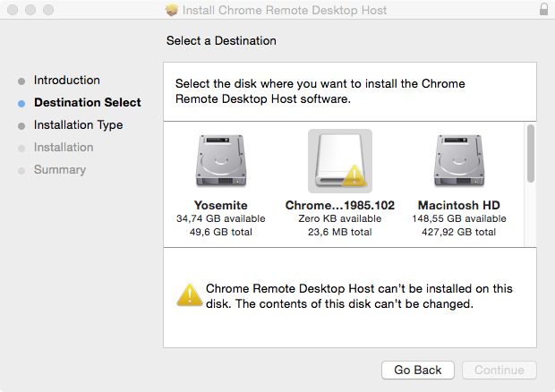Click the disk list vertical scrollbar

pos(530,153)
